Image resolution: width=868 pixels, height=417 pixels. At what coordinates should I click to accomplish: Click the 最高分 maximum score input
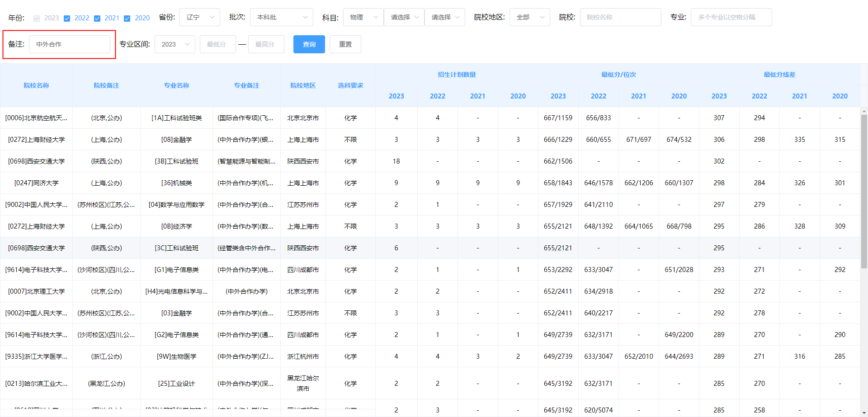[x=266, y=44]
